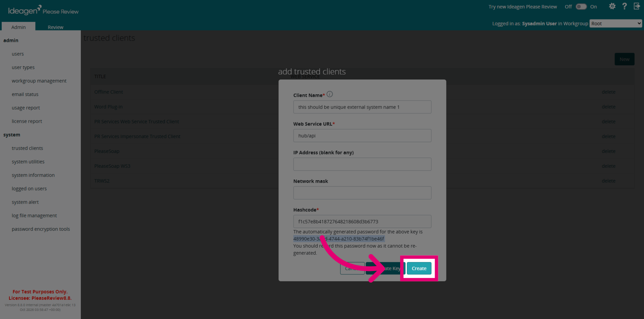Click the IP Address input field
This screenshot has width=644, height=319.
[362, 164]
